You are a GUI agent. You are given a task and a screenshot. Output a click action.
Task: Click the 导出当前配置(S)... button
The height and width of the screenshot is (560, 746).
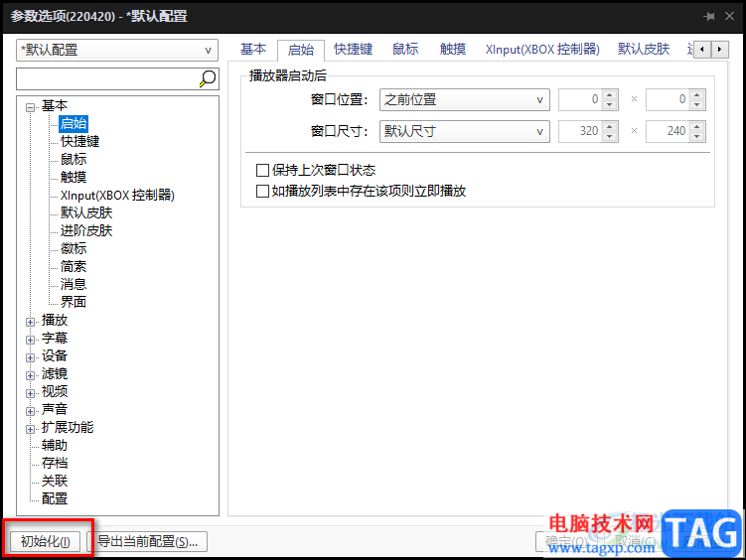[x=147, y=541]
